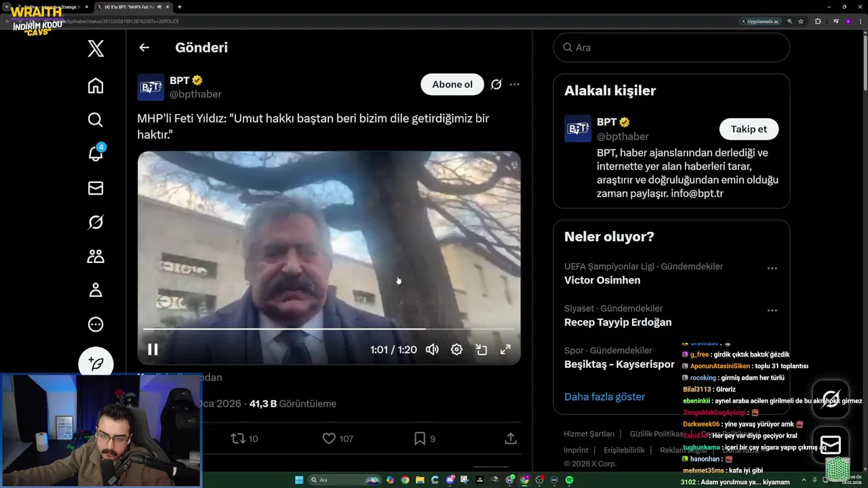The height and width of the screenshot is (488, 868).
Task: Click the taskbar Ara search box
Action: [344, 480]
